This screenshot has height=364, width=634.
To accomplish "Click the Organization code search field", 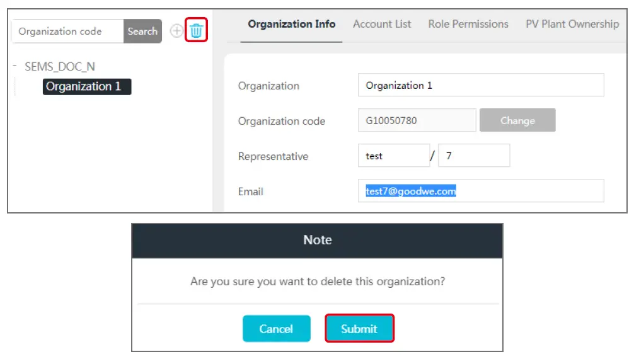I will pyautogui.click(x=67, y=30).
